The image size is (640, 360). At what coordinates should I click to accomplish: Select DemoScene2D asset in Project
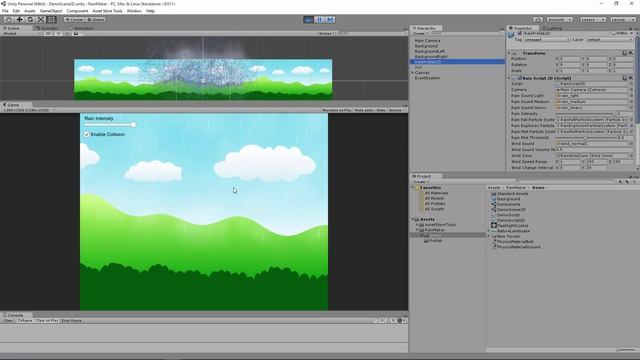pyautogui.click(x=511, y=210)
